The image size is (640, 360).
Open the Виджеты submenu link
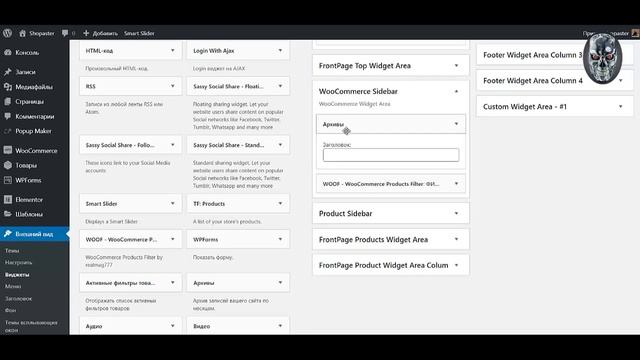pos(17,275)
